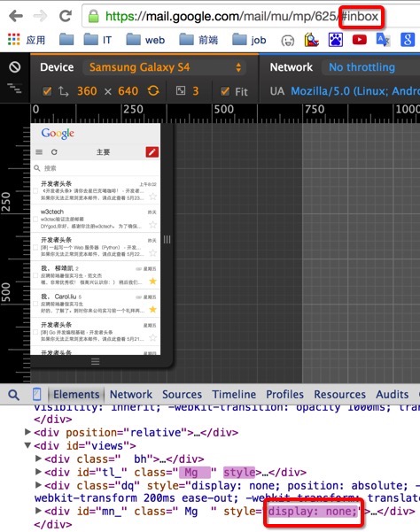Switch to the Sources tab
This screenshot has width=420, height=532.
coord(182,394)
